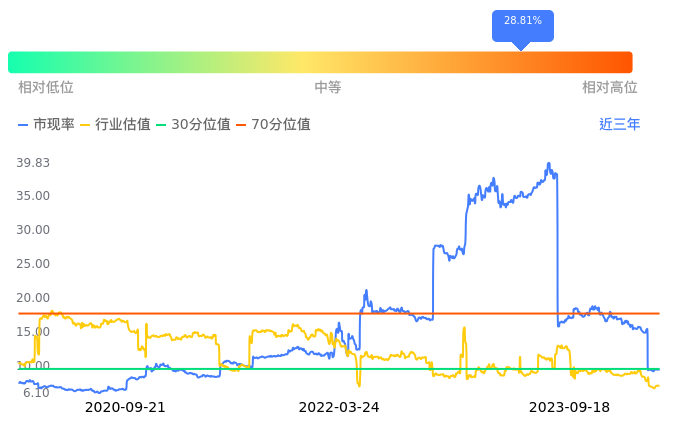Click the 2020-09-21 date label
The width and height of the screenshot is (686, 442).
pos(125,408)
